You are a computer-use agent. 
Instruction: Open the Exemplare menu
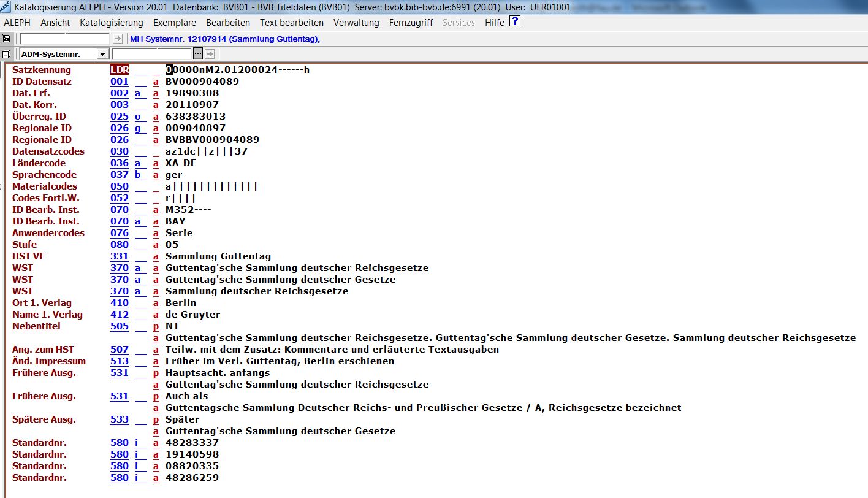pyautogui.click(x=174, y=23)
